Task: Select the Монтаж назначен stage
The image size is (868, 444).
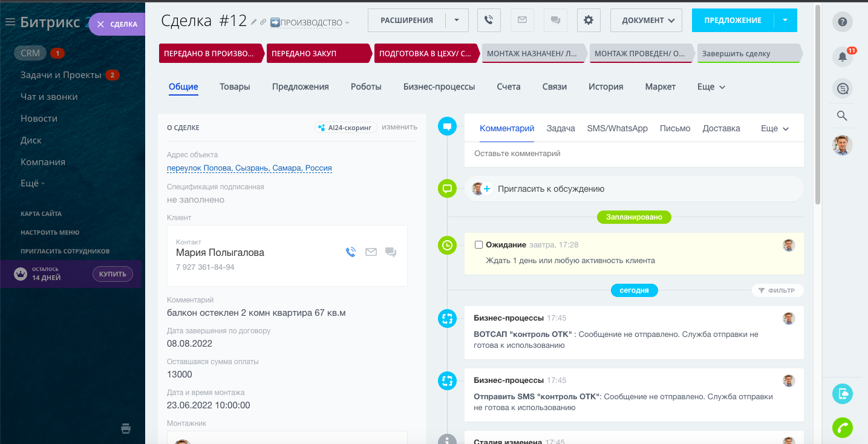Action: pos(534,54)
